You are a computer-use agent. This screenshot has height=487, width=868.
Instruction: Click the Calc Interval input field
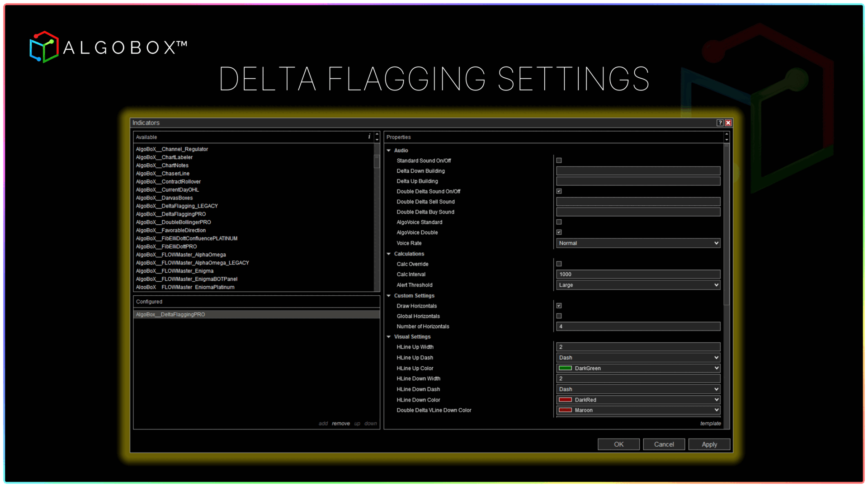(637, 274)
